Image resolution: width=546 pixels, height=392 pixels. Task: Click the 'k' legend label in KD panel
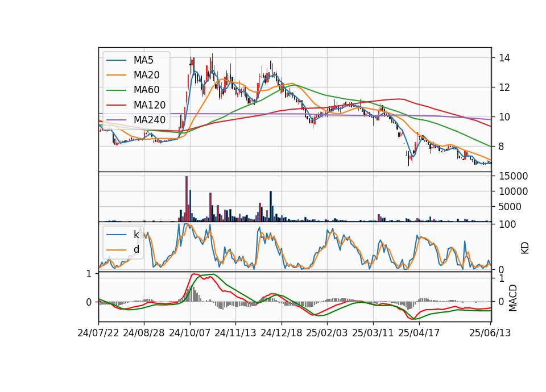click(136, 235)
